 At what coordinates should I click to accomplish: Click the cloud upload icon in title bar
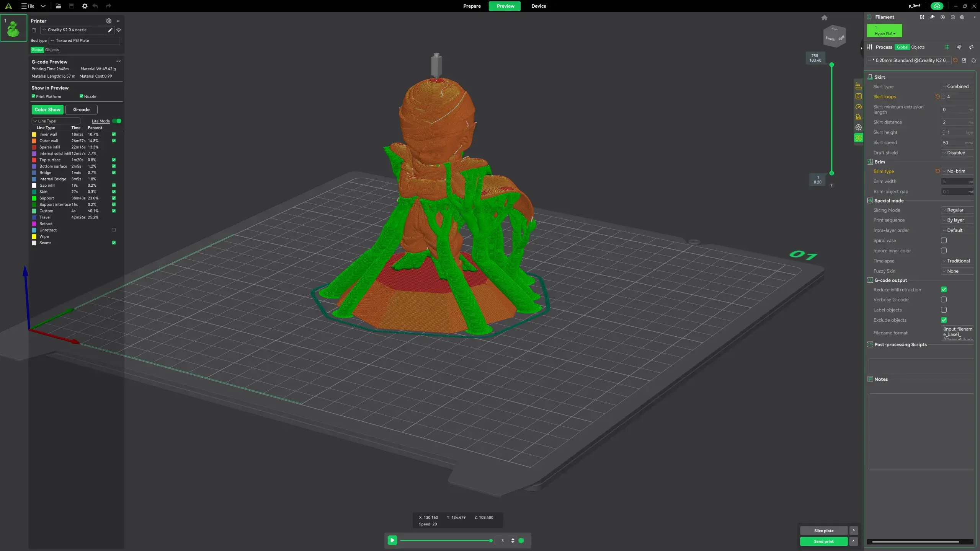click(937, 6)
